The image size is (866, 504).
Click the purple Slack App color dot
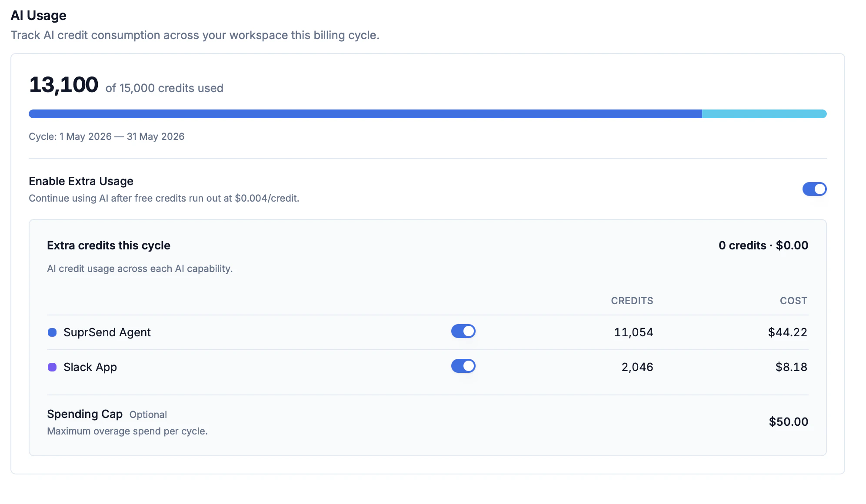click(x=52, y=367)
